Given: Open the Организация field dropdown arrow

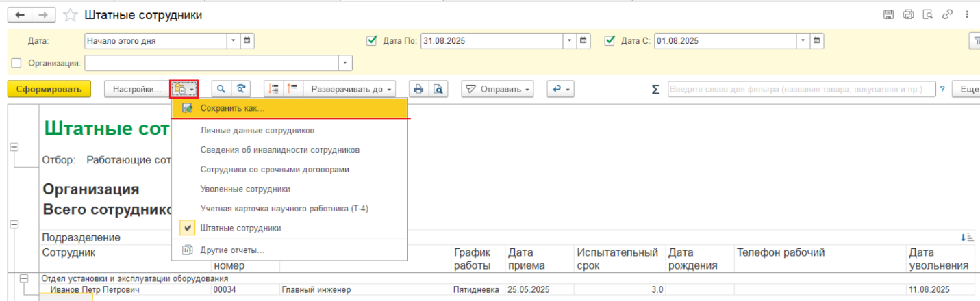Looking at the screenshot, I should click(346, 63).
